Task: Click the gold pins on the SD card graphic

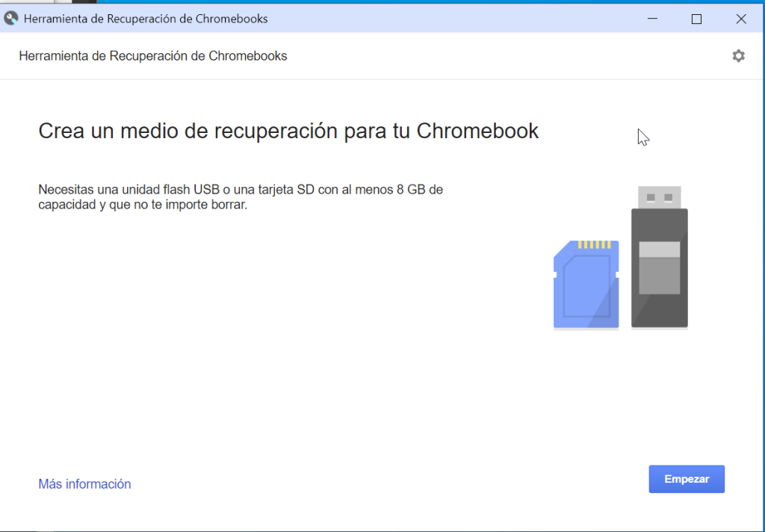Action: pos(592,244)
